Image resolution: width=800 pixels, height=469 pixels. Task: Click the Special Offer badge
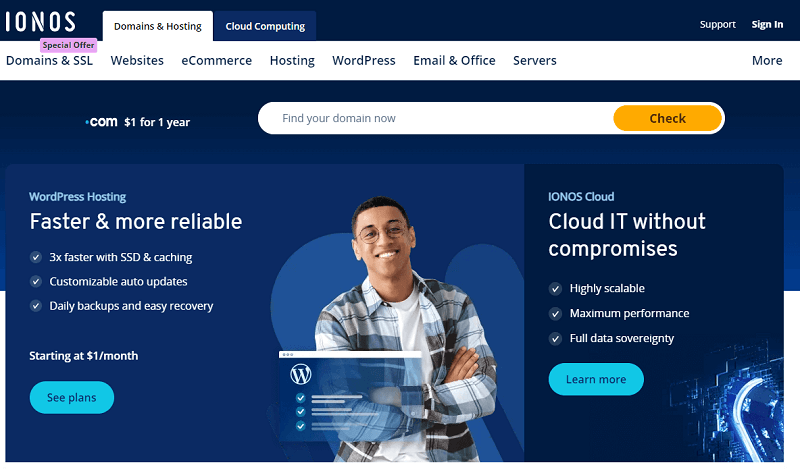tap(68, 45)
